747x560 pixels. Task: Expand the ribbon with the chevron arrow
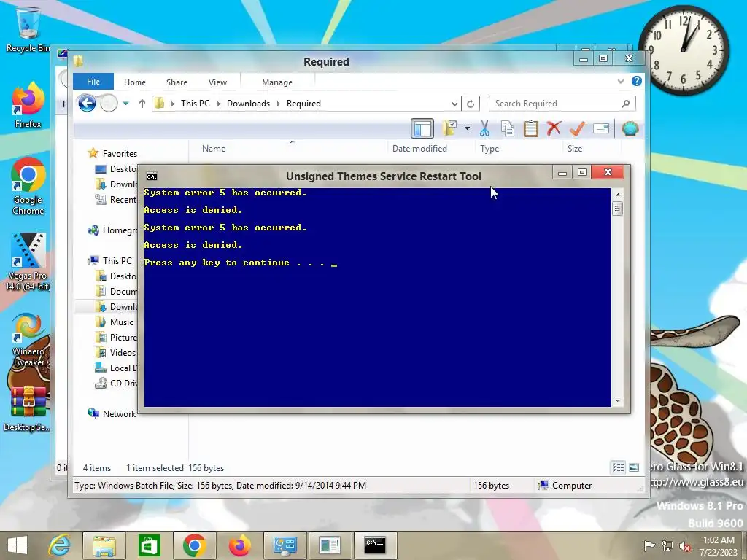(x=620, y=82)
